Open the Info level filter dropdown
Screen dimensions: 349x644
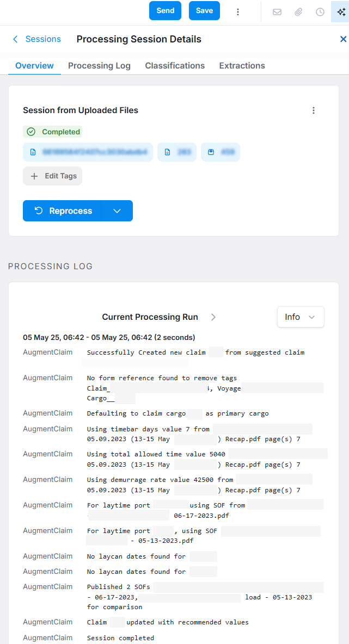pos(300,317)
